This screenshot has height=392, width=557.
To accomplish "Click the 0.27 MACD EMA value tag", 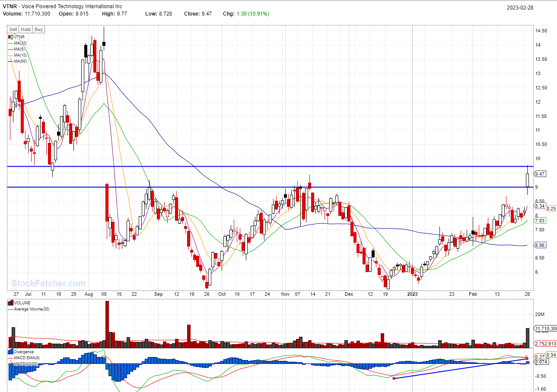I will [x=540, y=357].
